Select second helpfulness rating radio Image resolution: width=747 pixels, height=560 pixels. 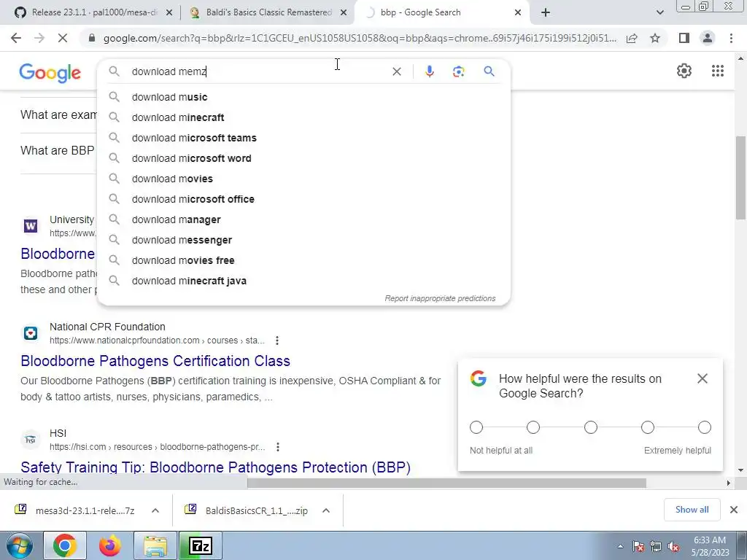pyautogui.click(x=533, y=427)
